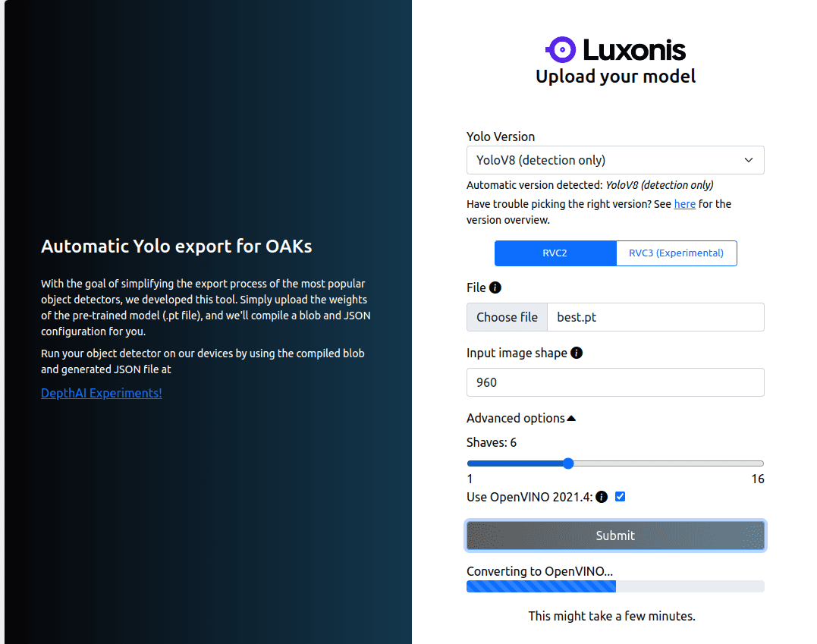Select the RVC2 tab

pos(555,253)
